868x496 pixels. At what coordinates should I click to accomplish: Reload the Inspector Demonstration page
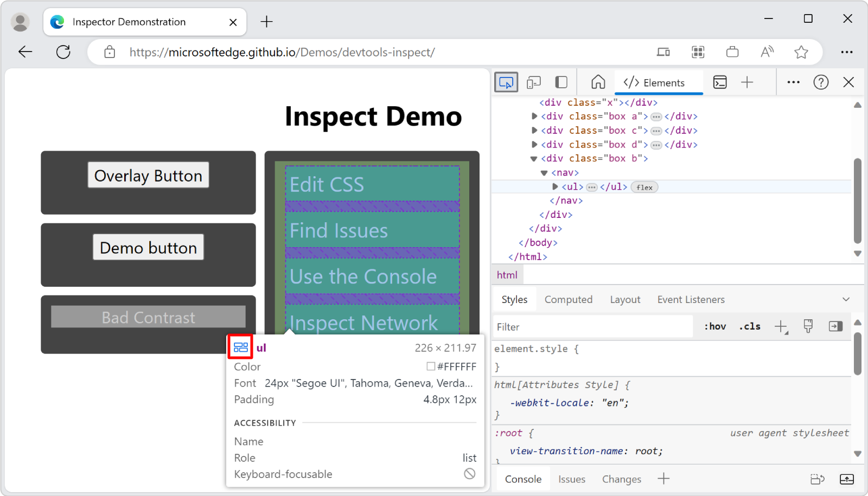click(x=63, y=51)
